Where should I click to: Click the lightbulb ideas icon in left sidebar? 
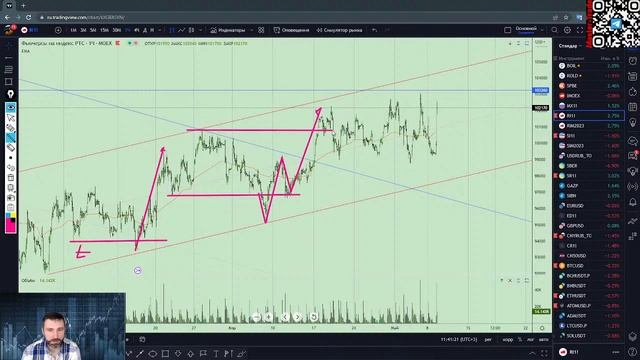pyautogui.click(x=10, y=94)
